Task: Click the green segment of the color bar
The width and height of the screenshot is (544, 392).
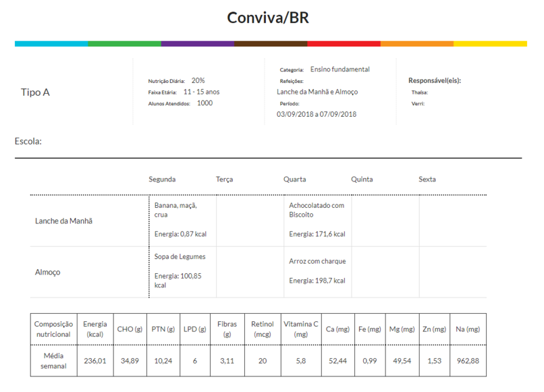Action: [x=124, y=43]
